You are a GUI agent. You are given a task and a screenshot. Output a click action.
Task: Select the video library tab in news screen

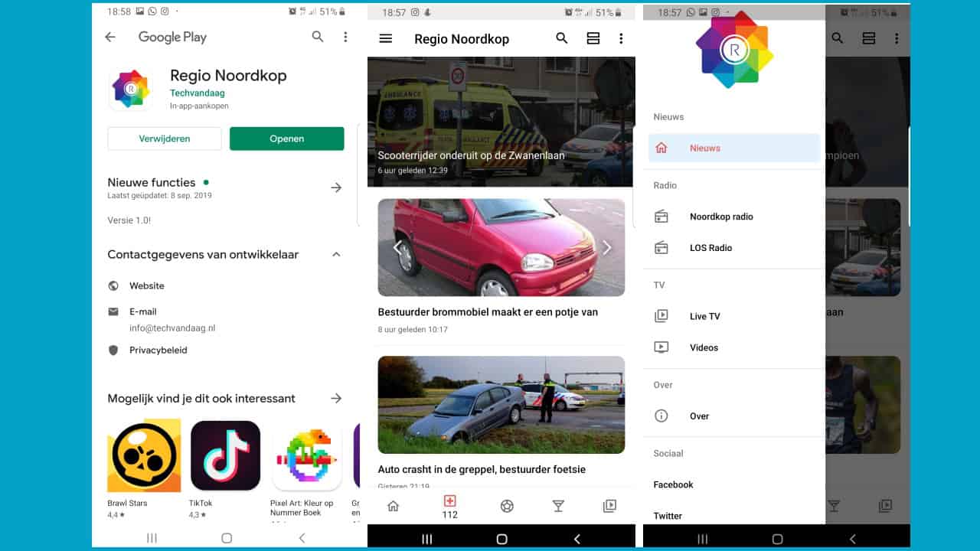[609, 506]
